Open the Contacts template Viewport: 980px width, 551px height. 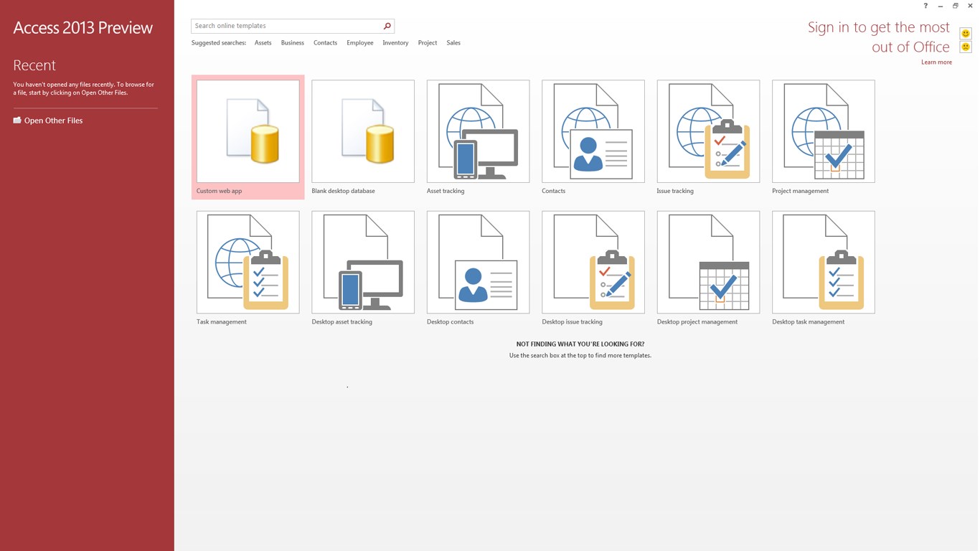click(593, 131)
